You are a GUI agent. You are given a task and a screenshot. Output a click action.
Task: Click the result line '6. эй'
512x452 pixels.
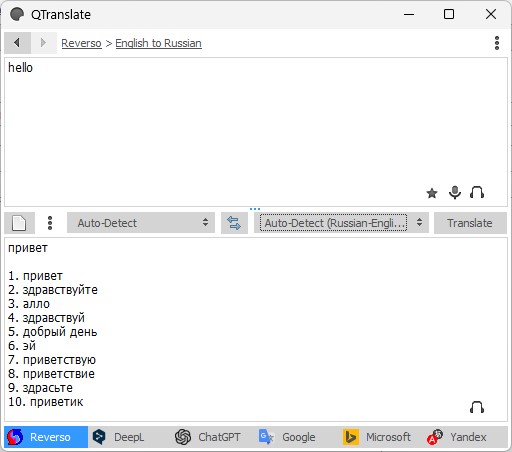coord(22,346)
